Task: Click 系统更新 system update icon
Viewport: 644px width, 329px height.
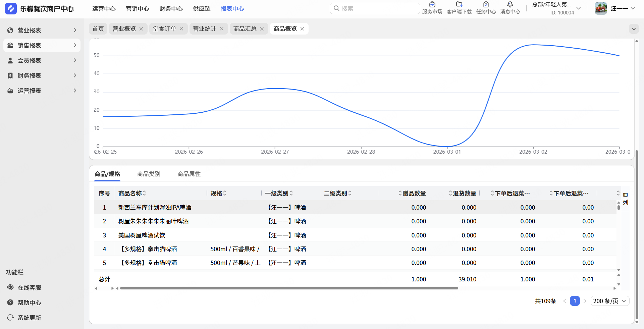Action: 10,318
